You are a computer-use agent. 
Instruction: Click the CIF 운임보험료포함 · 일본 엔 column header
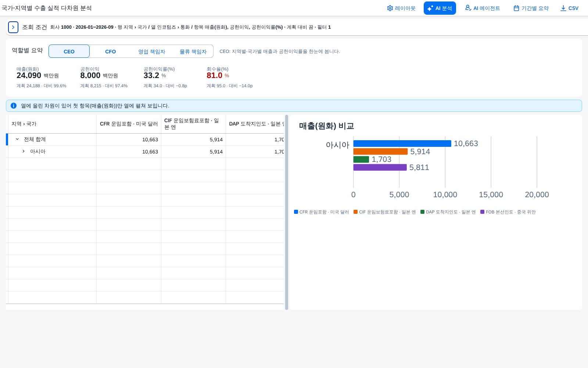click(193, 124)
